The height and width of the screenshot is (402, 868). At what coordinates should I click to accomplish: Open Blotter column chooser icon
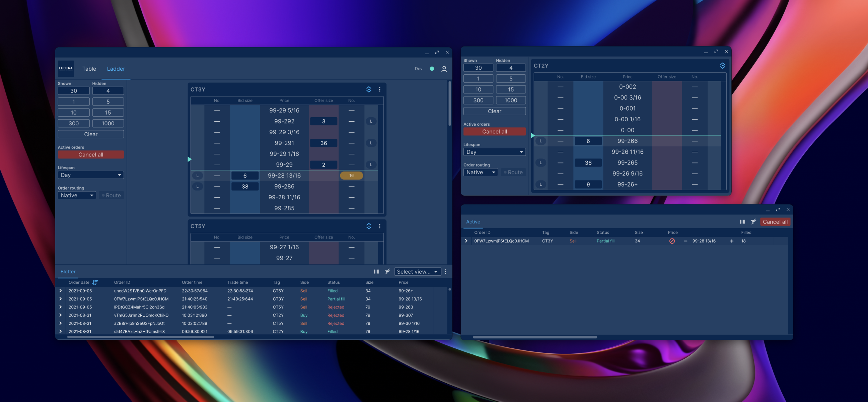[x=376, y=272]
